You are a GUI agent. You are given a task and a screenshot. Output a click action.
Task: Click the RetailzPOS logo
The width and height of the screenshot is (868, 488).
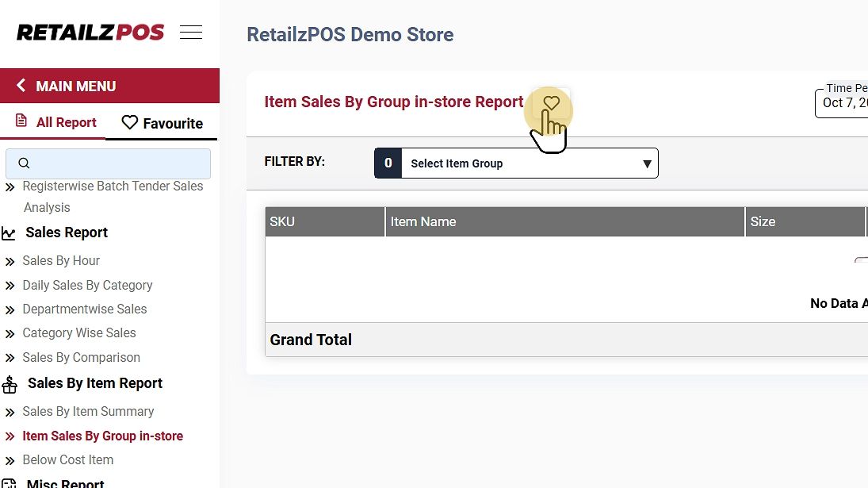tap(90, 33)
